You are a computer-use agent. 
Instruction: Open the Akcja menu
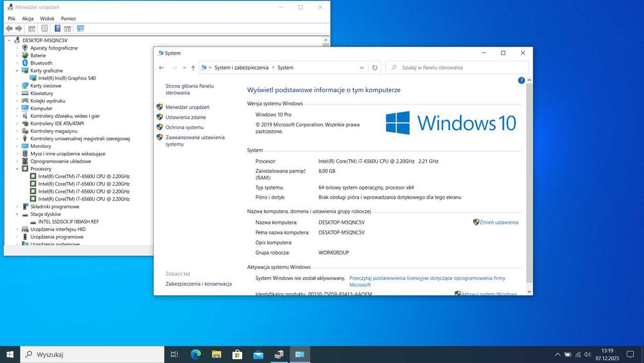(x=28, y=19)
